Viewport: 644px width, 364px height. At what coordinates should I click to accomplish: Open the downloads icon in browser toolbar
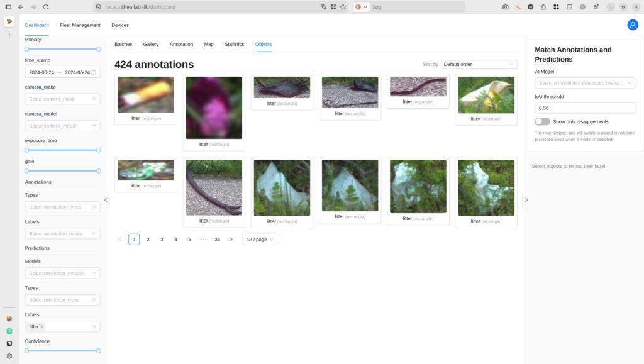[518, 7]
